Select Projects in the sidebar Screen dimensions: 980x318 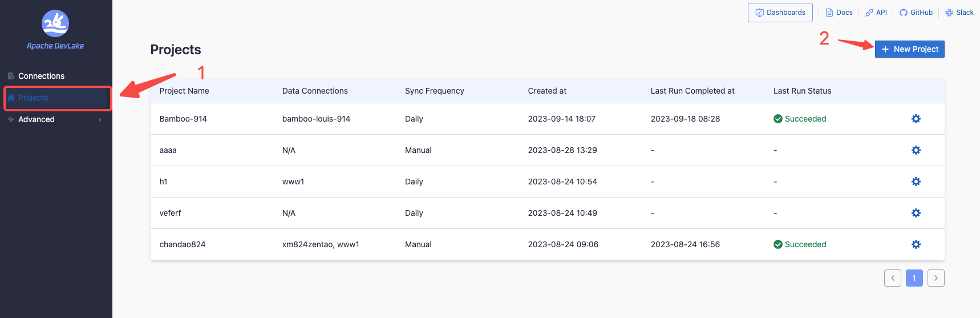click(33, 98)
